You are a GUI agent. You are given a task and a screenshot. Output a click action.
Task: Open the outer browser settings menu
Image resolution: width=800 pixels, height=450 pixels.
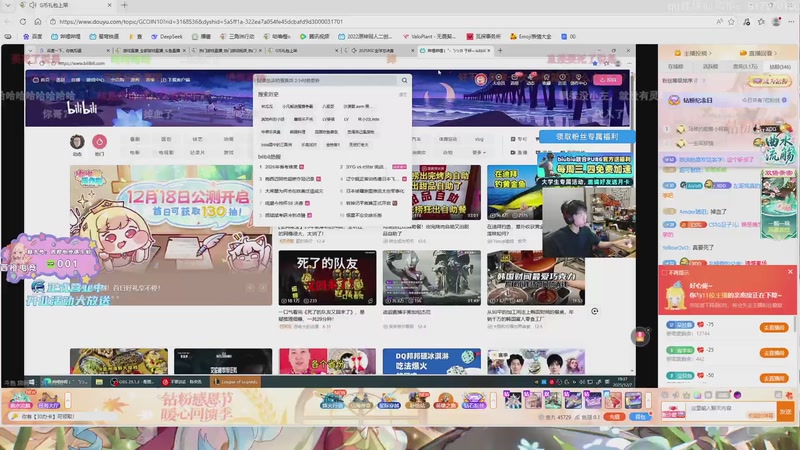click(791, 22)
